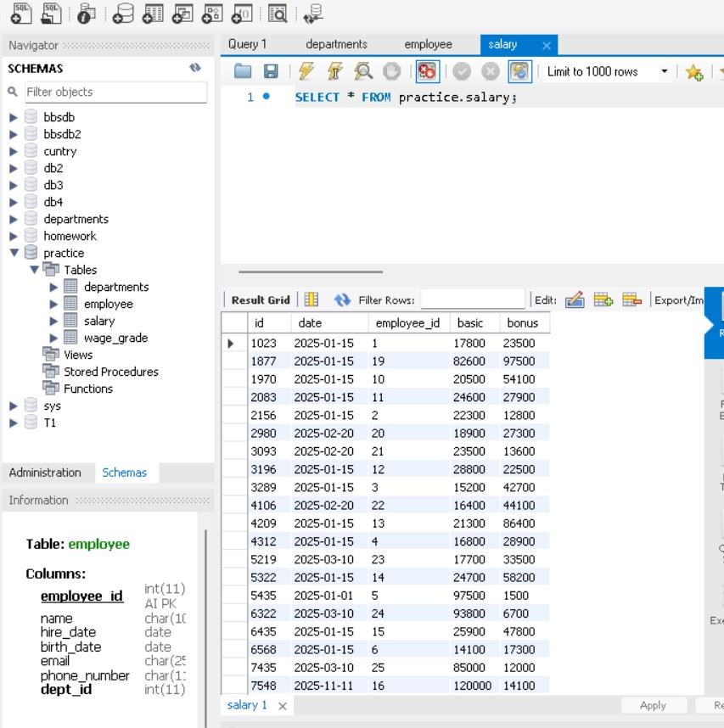Image resolution: width=724 pixels, height=728 pixels.
Task: Toggle the auto-commit mode button
Action: (x=519, y=72)
